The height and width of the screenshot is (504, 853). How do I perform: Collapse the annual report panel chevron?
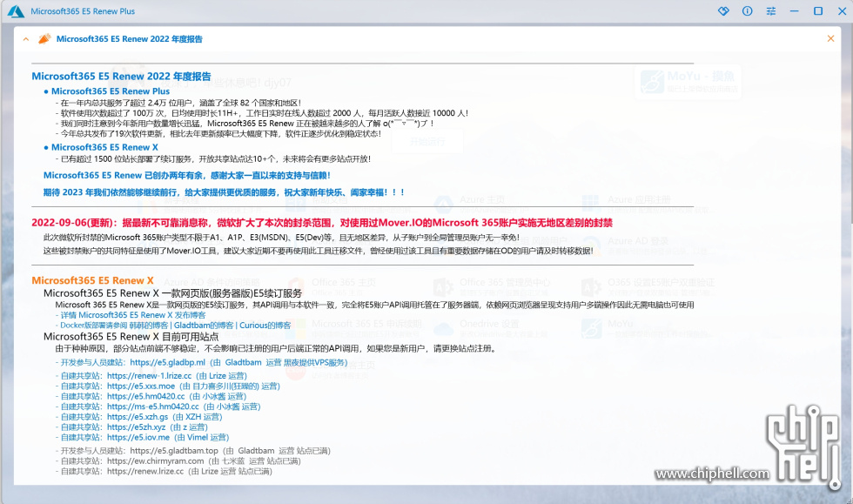pos(25,39)
